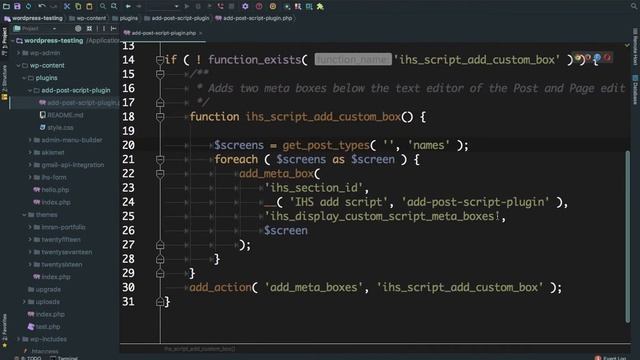The width and height of the screenshot is (640, 360).
Task: Expand the wp-admin folder
Action: [x=18, y=53]
